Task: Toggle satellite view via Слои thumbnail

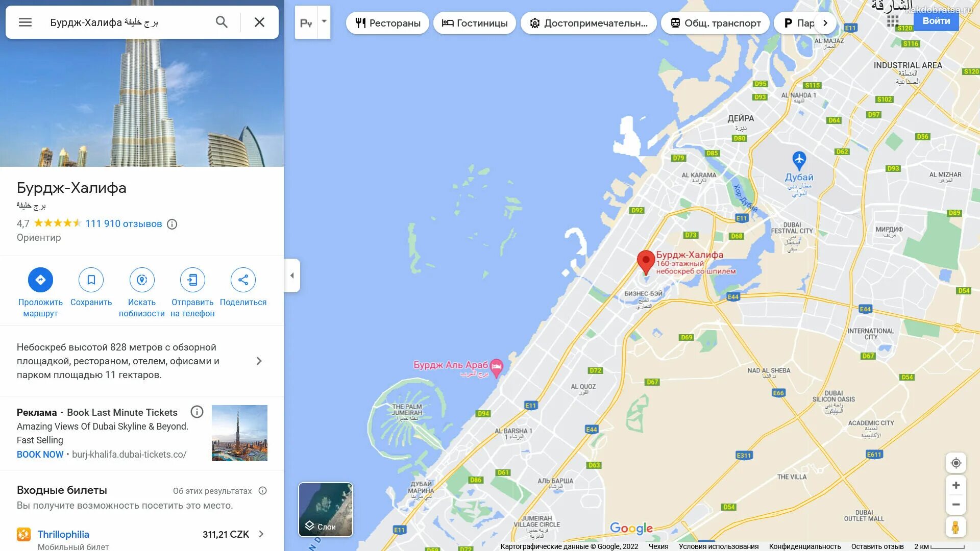Action: coord(326,510)
